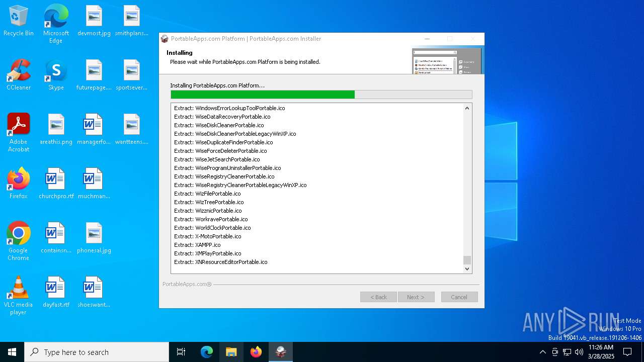
Task: Select the dayfast.rtf document icon
Action: [x=56, y=293]
